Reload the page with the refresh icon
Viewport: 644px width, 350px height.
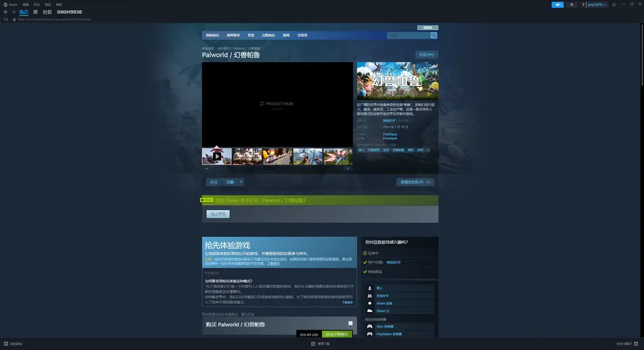[6, 19]
